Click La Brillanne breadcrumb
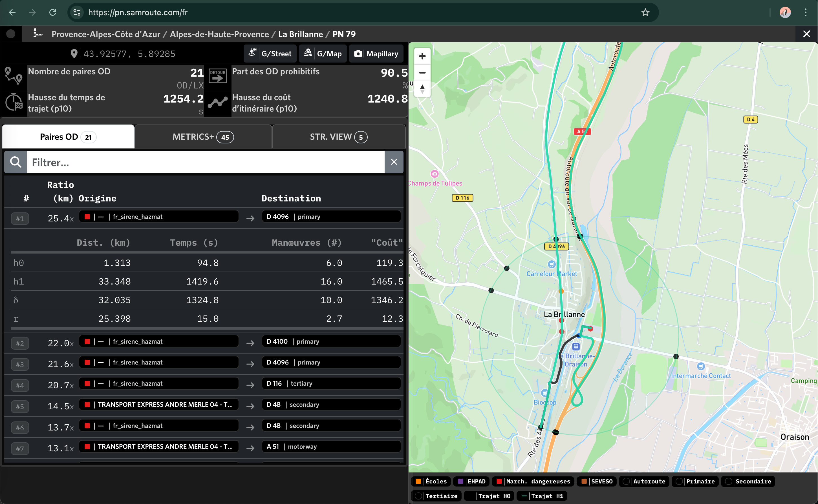Screen dimensions: 818x504 [300, 34]
